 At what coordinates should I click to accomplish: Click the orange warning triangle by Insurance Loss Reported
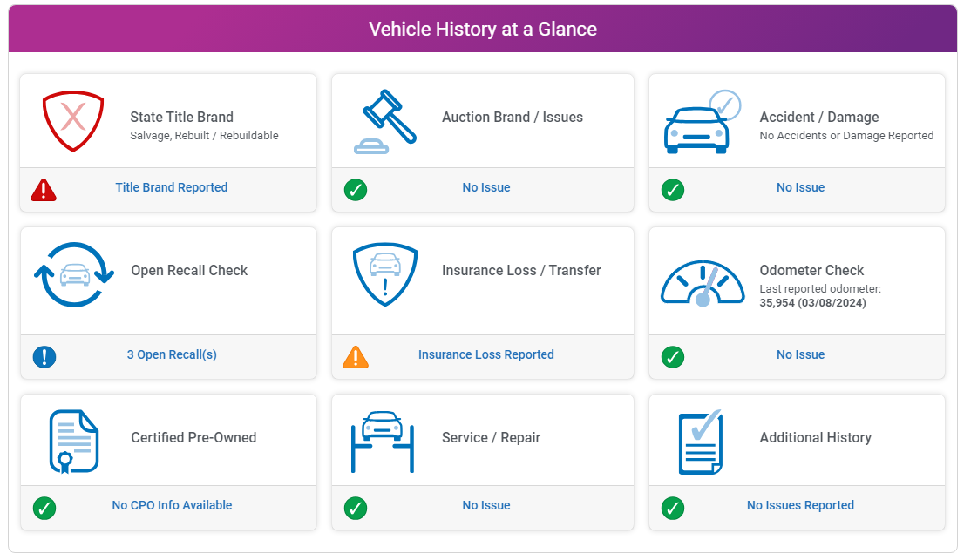(356, 356)
